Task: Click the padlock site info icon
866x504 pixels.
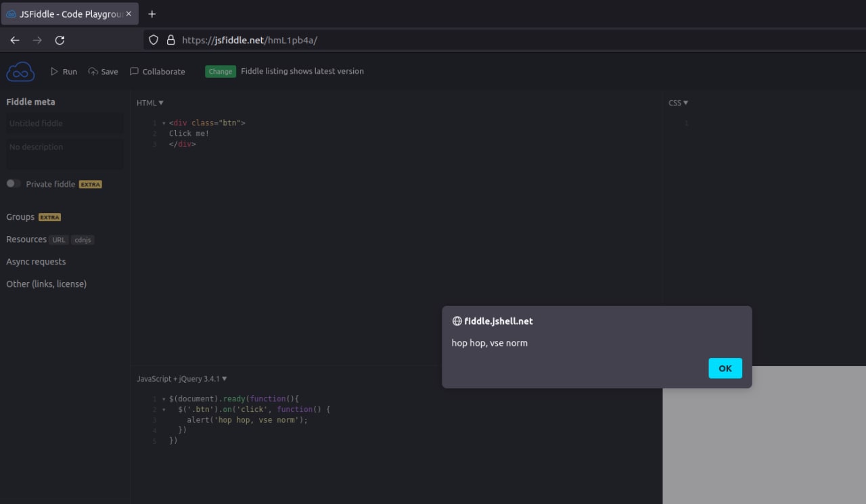Action: (x=170, y=40)
